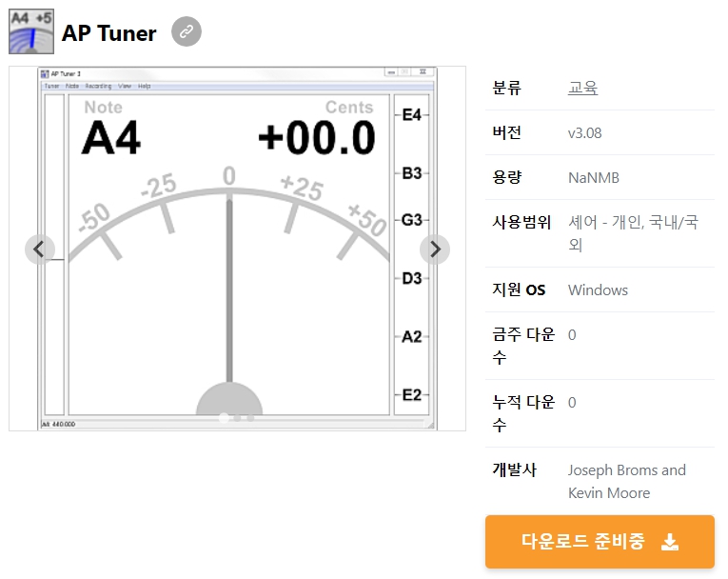Open the 교육 category link
The image size is (728, 579).
[x=582, y=88]
